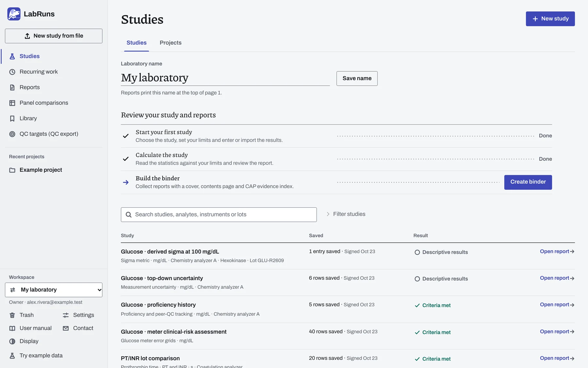The width and height of the screenshot is (588, 368).
Task: Click the Start your first study step
Action: pyautogui.click(x=336, y=136)
